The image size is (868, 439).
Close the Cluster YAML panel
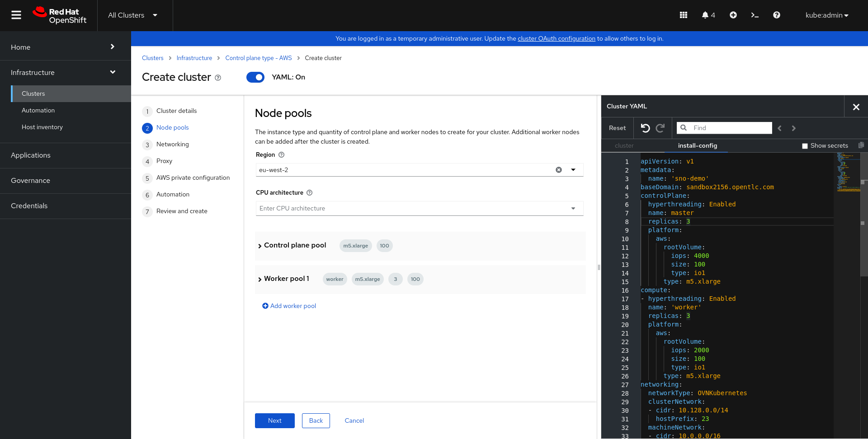coord(856,107)
